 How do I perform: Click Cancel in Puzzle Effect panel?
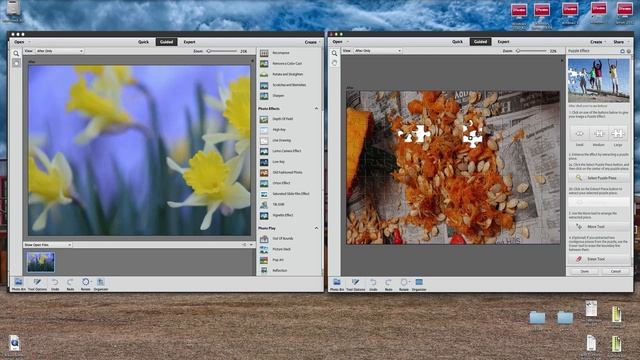click(616, 271)
